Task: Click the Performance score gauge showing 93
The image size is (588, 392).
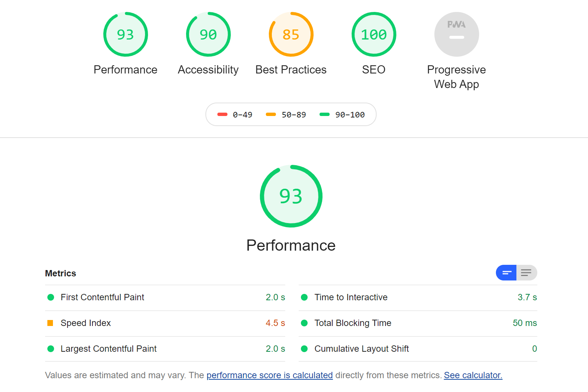Action: point(125,34)
